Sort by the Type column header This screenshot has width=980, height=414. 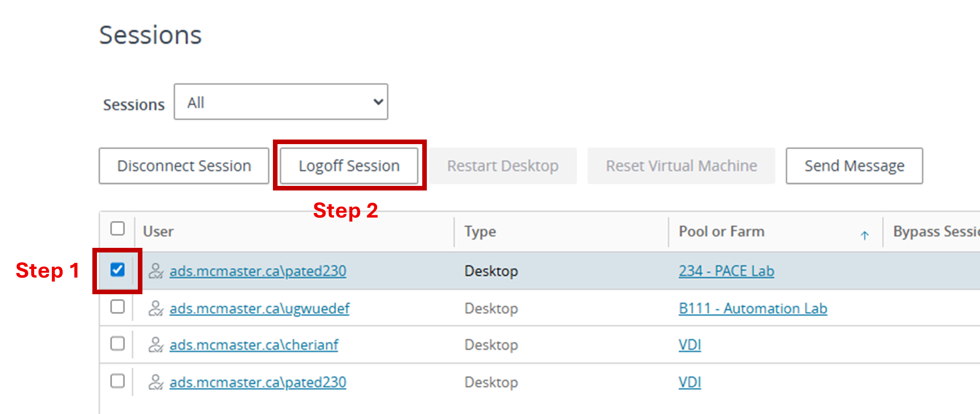click(x=480, y=231)
